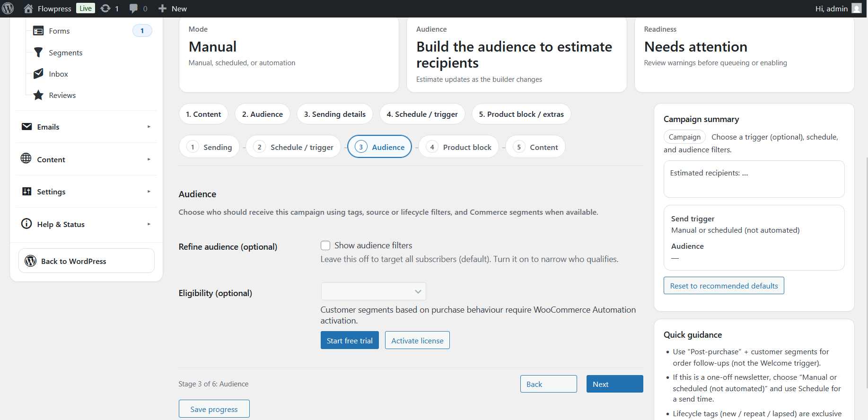Click the Help & Status info icon
This screenshot has height=420, width=868.
pyautogui.click(x=26, y=224)
